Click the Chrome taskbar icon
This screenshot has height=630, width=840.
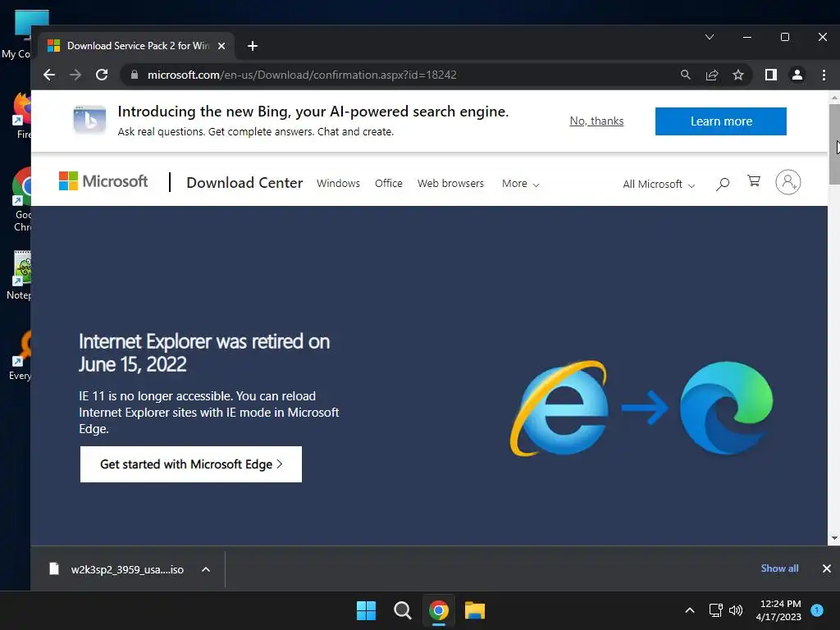[x=438, y=610]
